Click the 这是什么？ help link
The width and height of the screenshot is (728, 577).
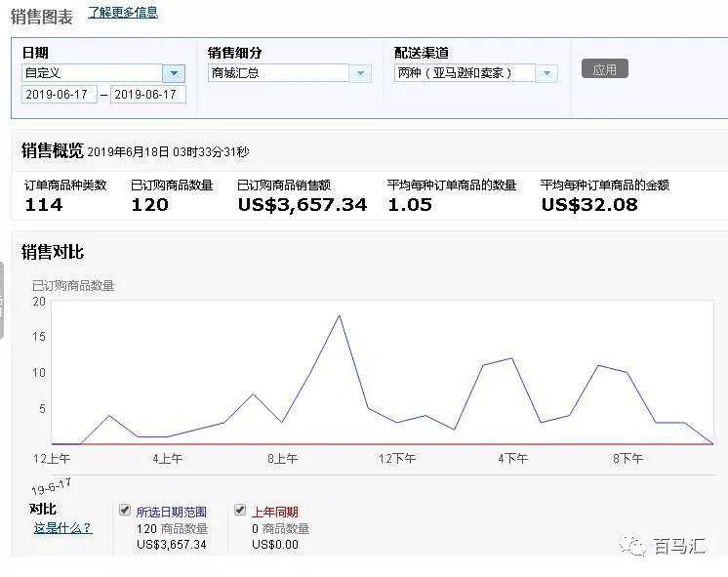point(62,528)
